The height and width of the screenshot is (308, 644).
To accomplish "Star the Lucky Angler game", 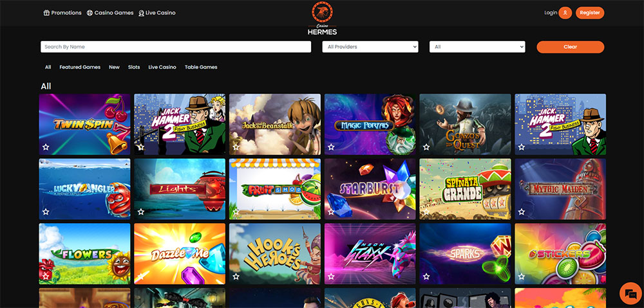I will point(46,212).
